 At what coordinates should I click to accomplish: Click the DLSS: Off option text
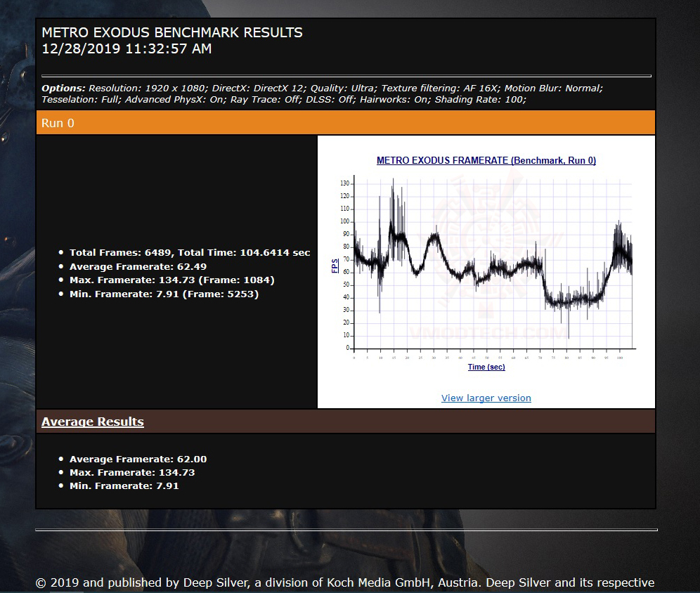pos(331,100)
